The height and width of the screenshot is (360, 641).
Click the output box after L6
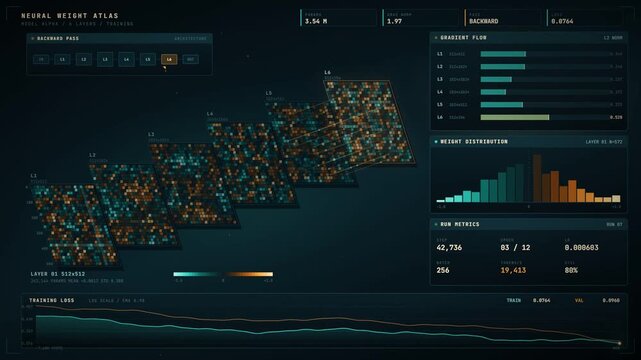click(x=191, y=59)
